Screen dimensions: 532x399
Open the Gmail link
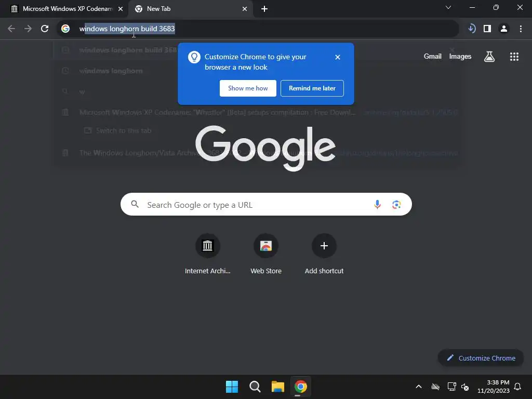tap(433, 56)
